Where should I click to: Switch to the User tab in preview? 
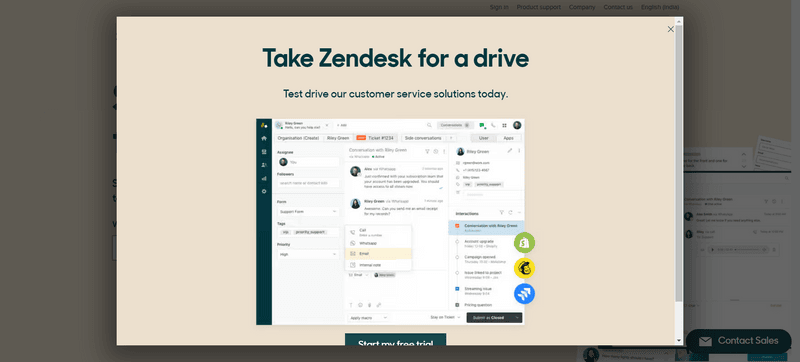(x=483, y=138)
